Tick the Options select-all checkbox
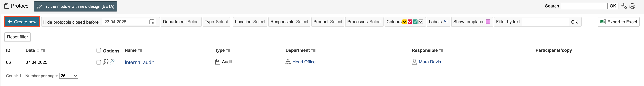Viewport: 644px width, 86px height. (99, 50)
